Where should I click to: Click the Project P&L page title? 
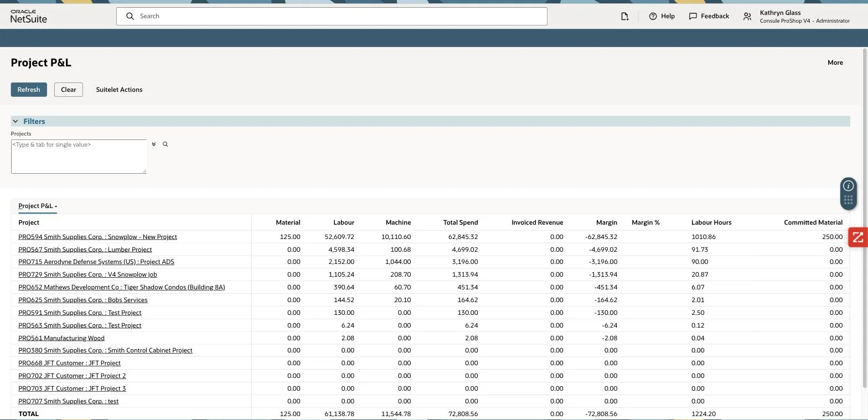click(41, 63)
